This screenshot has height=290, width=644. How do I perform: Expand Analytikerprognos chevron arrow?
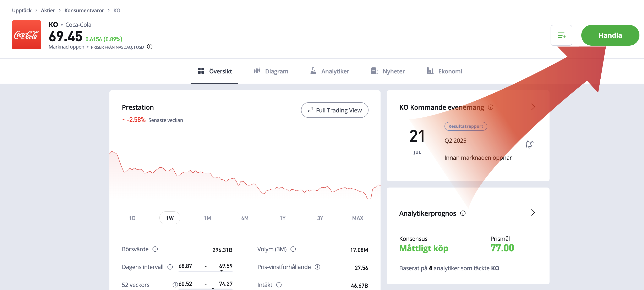(533, 213)
